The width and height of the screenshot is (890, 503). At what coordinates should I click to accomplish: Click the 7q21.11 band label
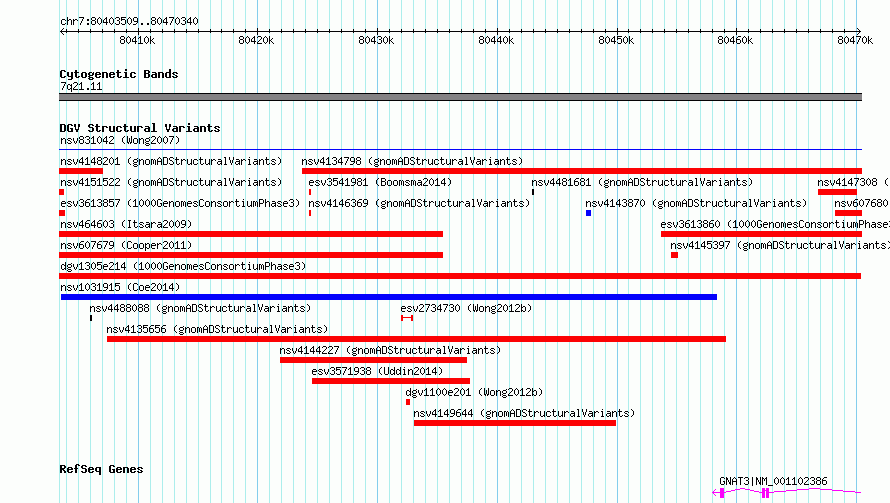81,86
